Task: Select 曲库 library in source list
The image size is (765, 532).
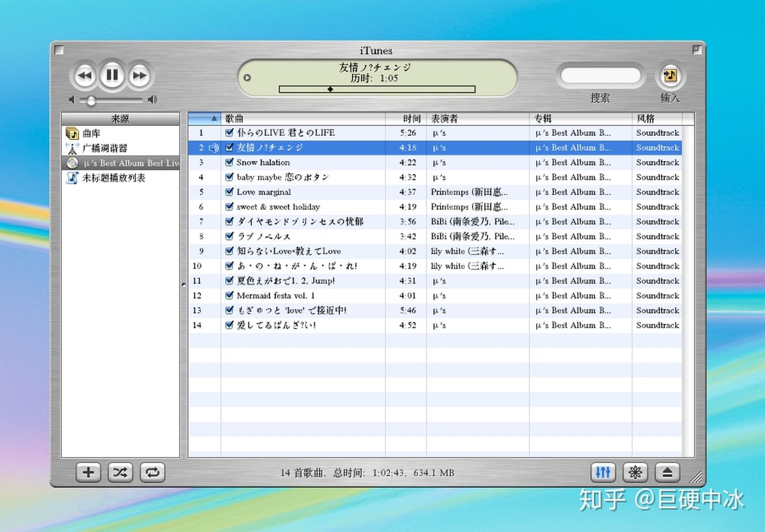Action: (x=91, y=133)
